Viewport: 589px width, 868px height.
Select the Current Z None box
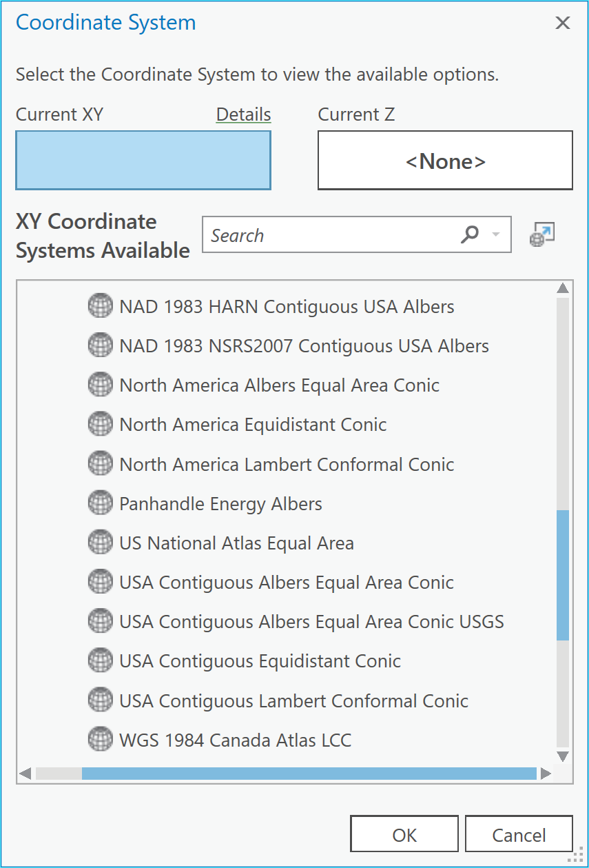click(x=445, y=161)
